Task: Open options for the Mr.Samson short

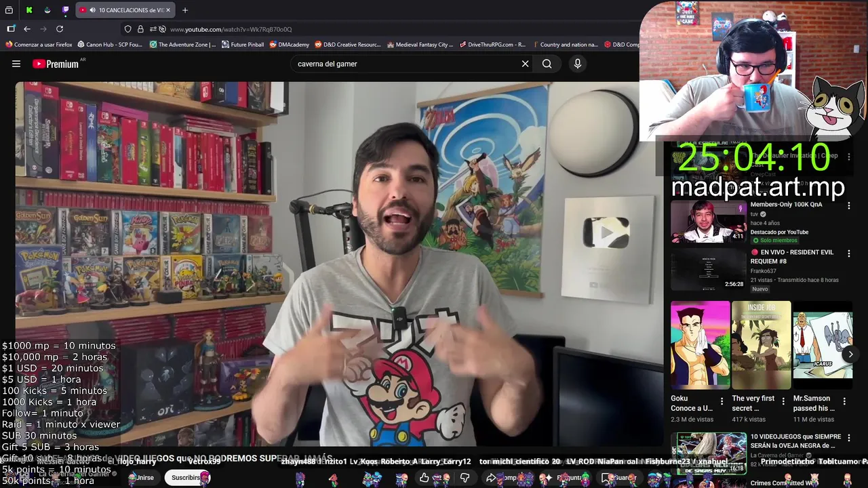Action: [x=844, y=401]
